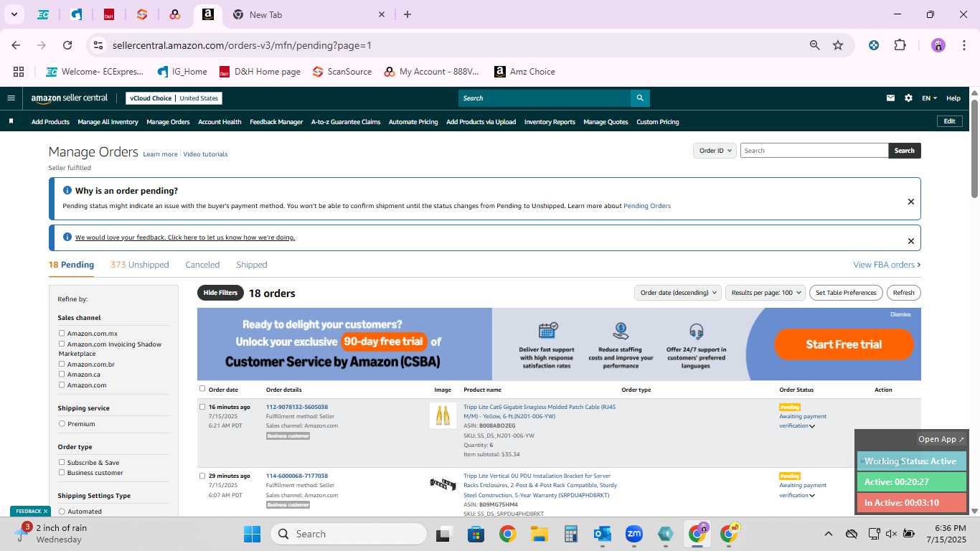Click the browser reload icon
The height and width of the screenshot is (551, 980).
67,45
